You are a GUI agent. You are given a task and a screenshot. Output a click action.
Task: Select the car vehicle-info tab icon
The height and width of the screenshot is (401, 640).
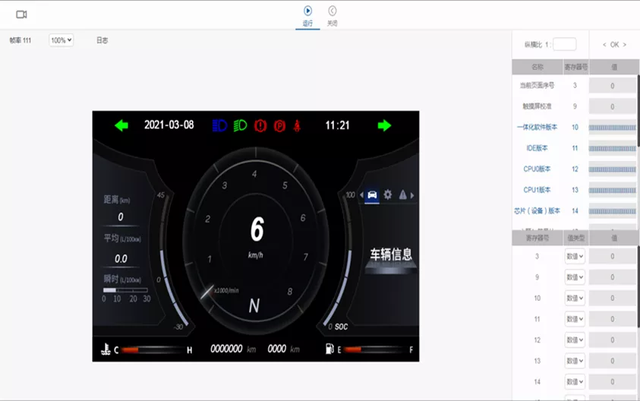[x=372, y=195]
